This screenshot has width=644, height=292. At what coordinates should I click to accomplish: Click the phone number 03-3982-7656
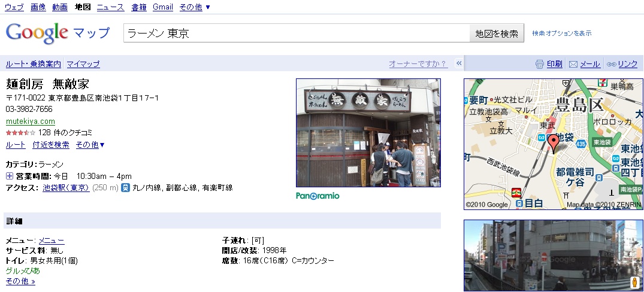coord(29,109)
